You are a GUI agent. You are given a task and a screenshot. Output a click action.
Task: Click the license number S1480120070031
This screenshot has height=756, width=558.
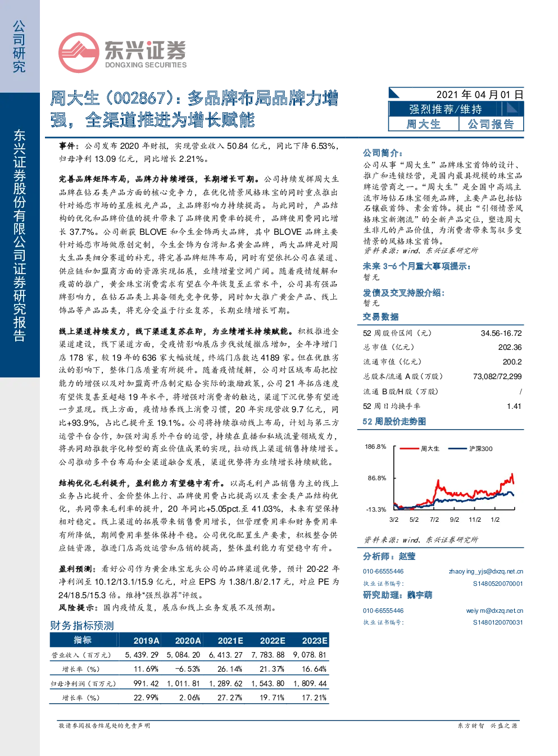(x=498, y=623)
